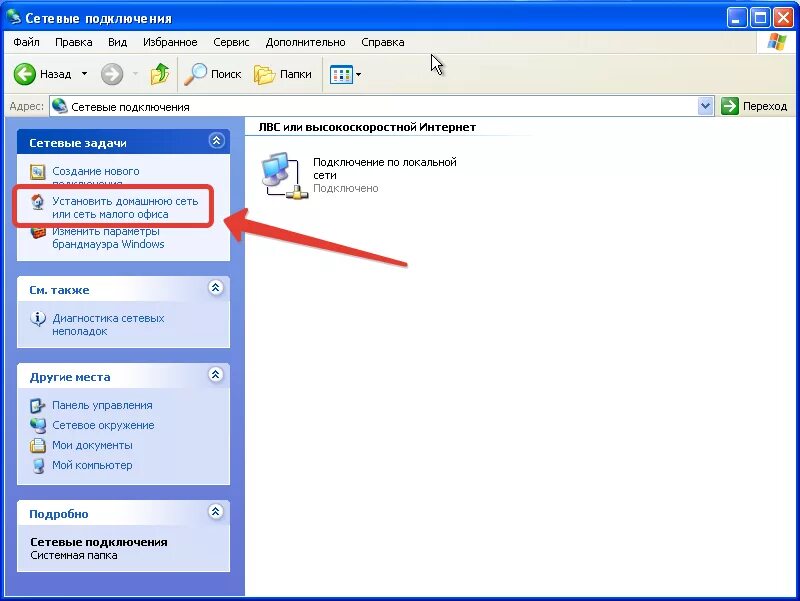Viewport: 800px width, 601px height.
Task: Click the Network Connections title bar icon
Action: [x=14, y=18]
